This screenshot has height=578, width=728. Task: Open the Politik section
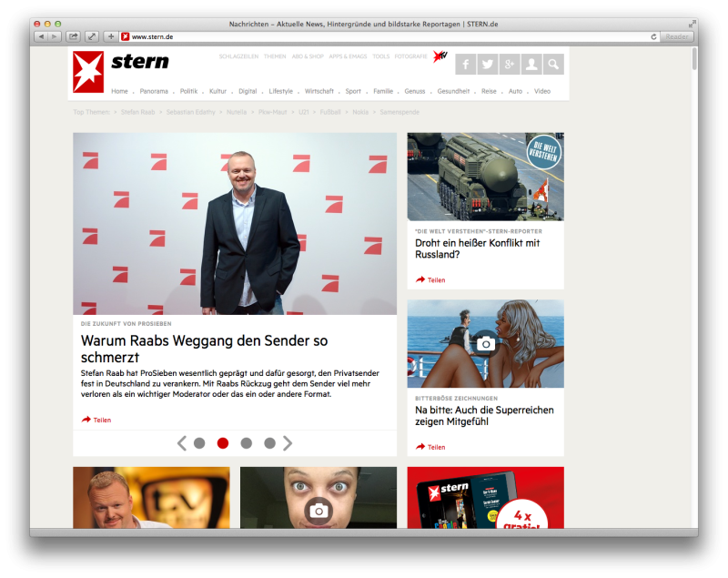[x=188, y=91]
